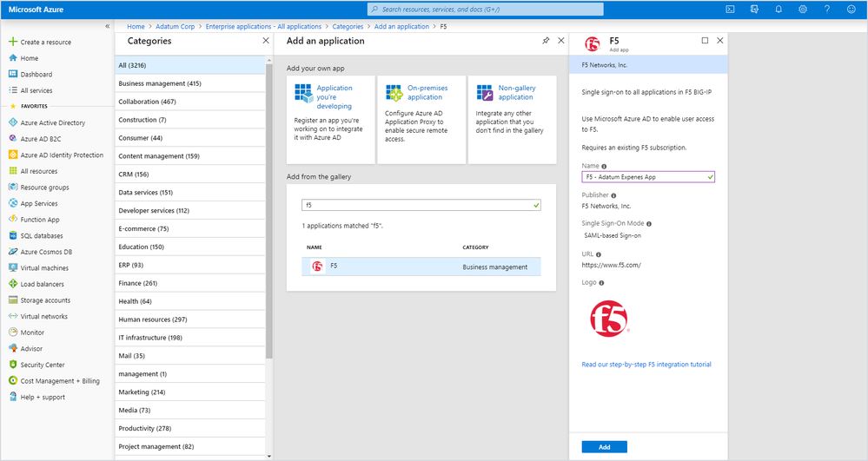This screenshot has width=868, height=461.
Task: Click All resources grid icon
Action: click(x=13, y=171)
